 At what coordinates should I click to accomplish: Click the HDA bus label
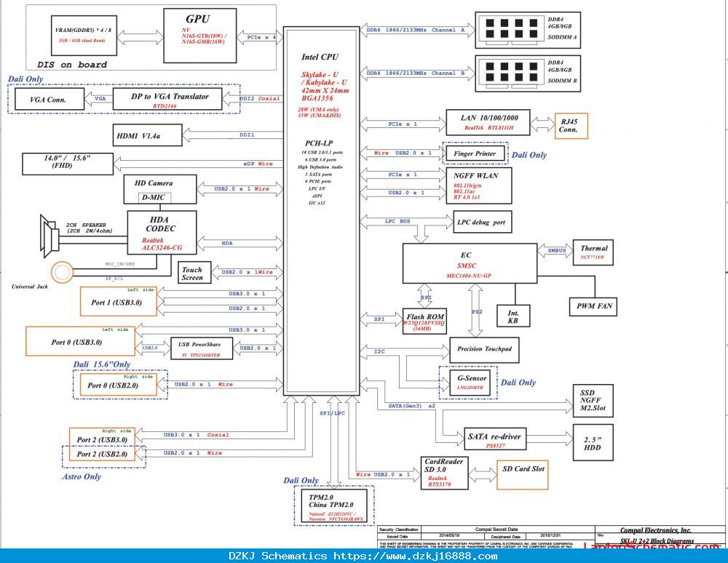[x=227, y=244]
